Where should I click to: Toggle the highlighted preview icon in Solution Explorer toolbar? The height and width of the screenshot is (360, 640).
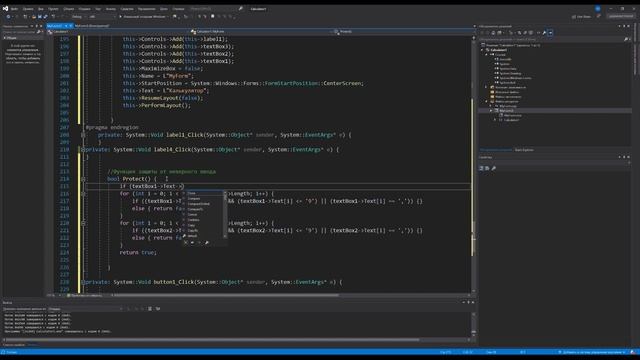(x=550, y=33)
